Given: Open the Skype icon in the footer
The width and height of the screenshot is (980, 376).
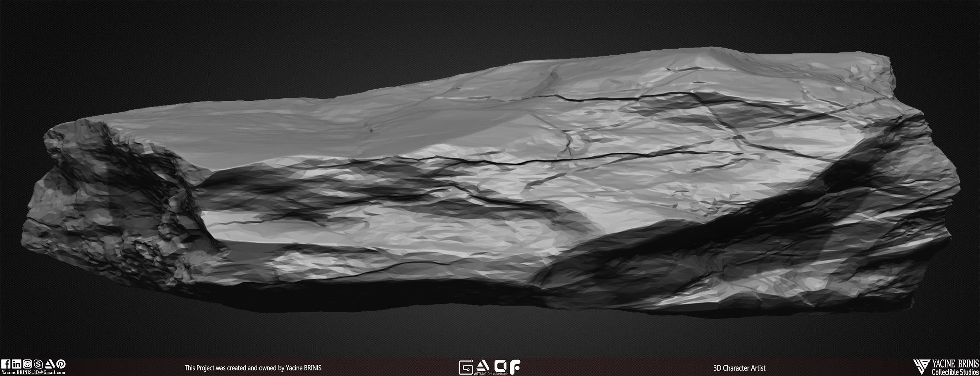Looking at the screenshot, I should click(39, 364).
